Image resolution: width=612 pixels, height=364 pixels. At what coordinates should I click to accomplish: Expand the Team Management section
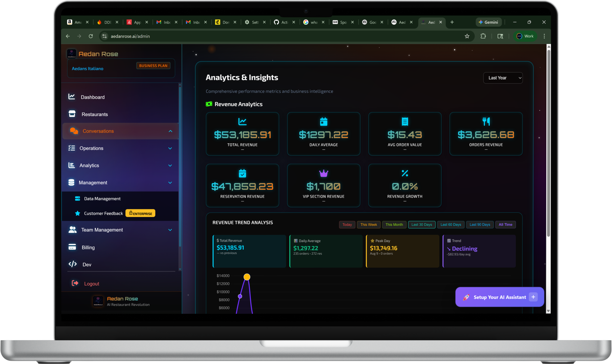[x=170, y=230]
